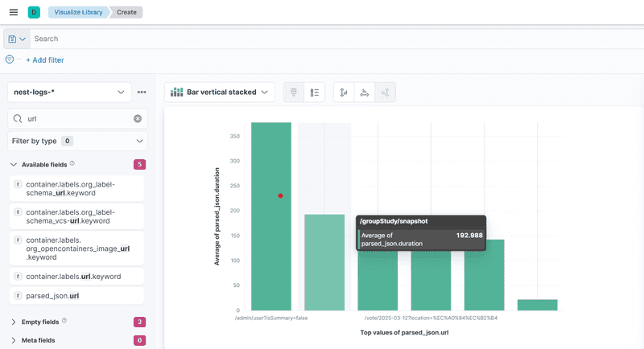Click the Meta fields count badge 0
The image size is (644, 349).
pyautogui.click(x=139, y=340)
